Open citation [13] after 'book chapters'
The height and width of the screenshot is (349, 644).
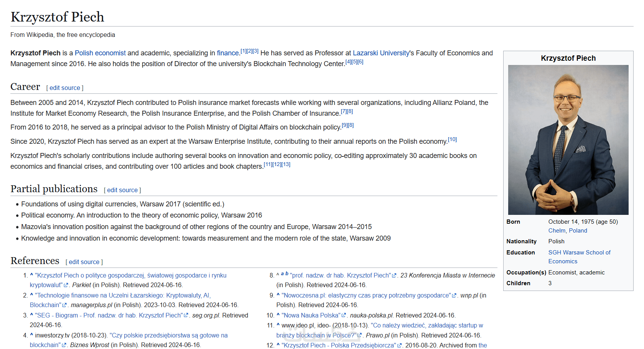point(286,165)
